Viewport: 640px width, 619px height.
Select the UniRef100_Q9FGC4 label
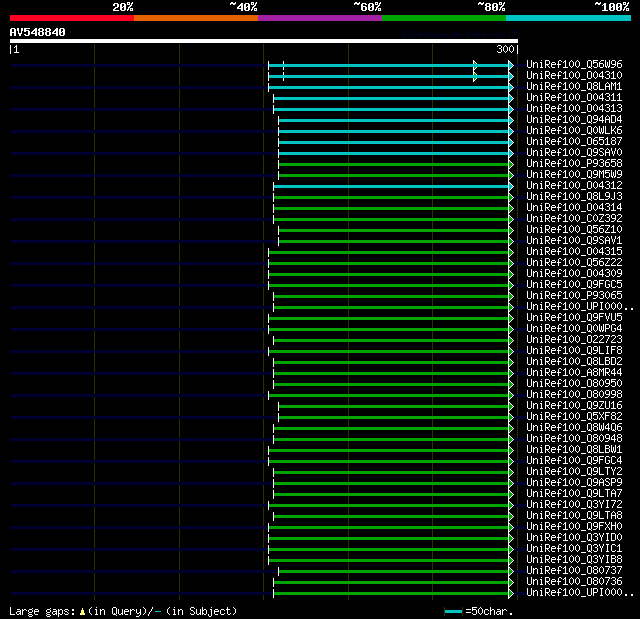click(574, 461)
